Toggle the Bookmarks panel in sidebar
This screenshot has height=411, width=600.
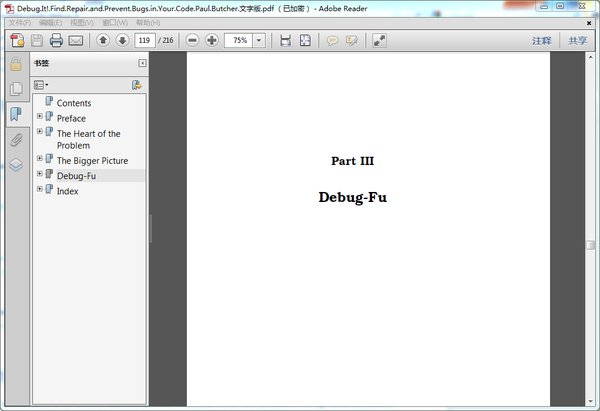point(16,114)
